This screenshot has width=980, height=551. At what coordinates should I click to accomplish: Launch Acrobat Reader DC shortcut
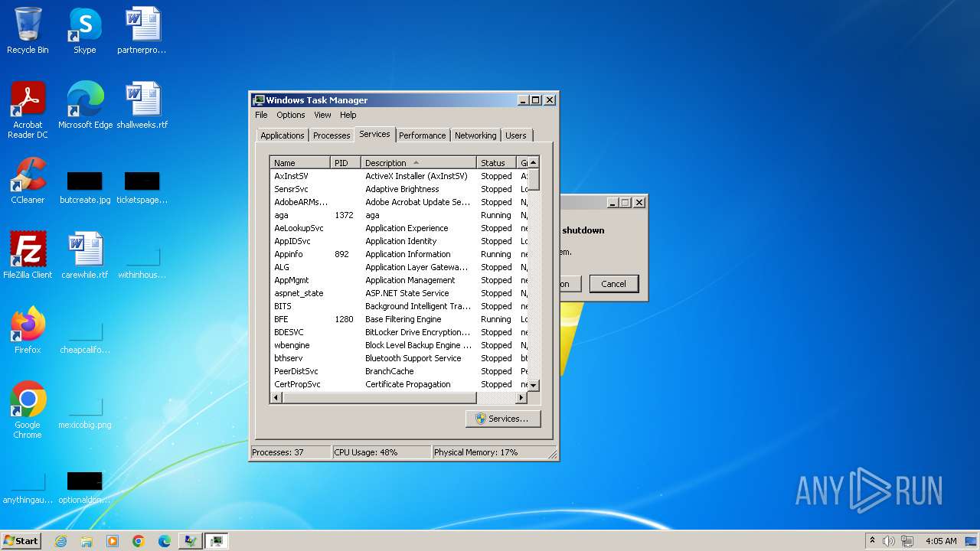tap(28, 109)
